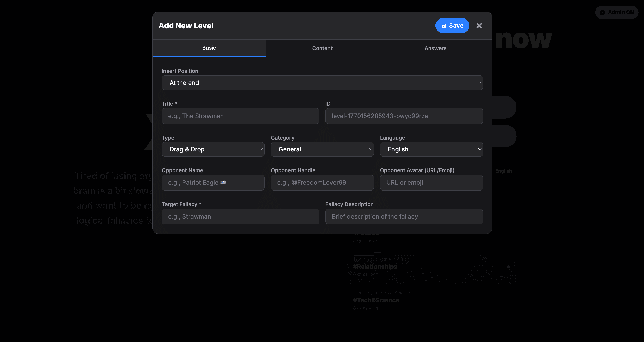Click the Target Fallacy input

(240, 217)
